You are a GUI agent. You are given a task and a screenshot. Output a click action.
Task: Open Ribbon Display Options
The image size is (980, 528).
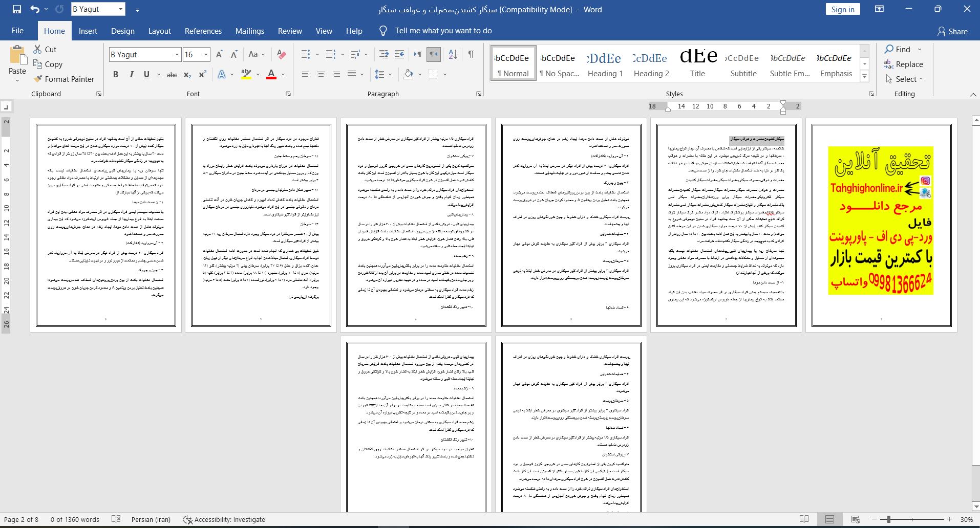(x=879, y=9)
